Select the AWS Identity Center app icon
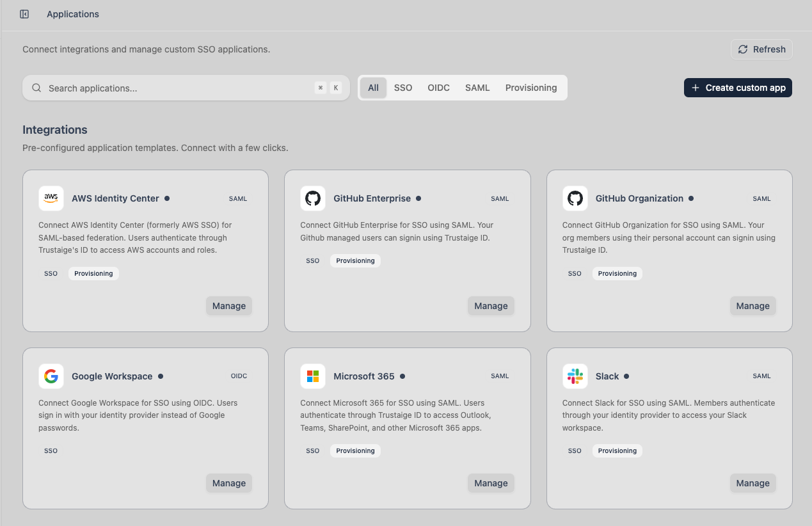This screenshot has height=526, width=812. pos(51,198)
